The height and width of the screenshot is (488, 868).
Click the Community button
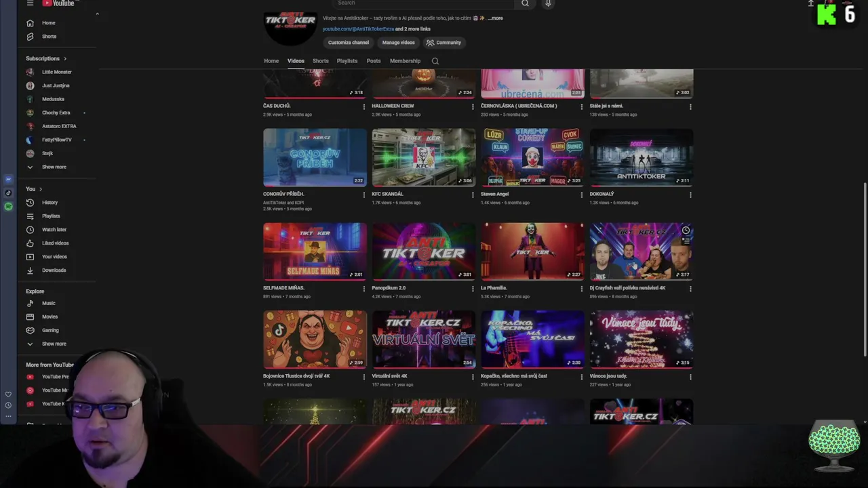tap(443, 43)
